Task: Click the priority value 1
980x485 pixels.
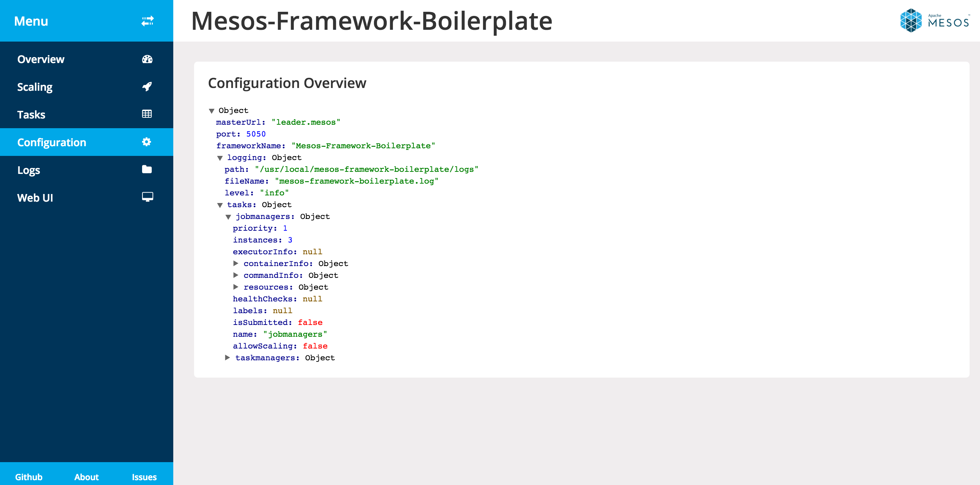Action: pos(285,228)
